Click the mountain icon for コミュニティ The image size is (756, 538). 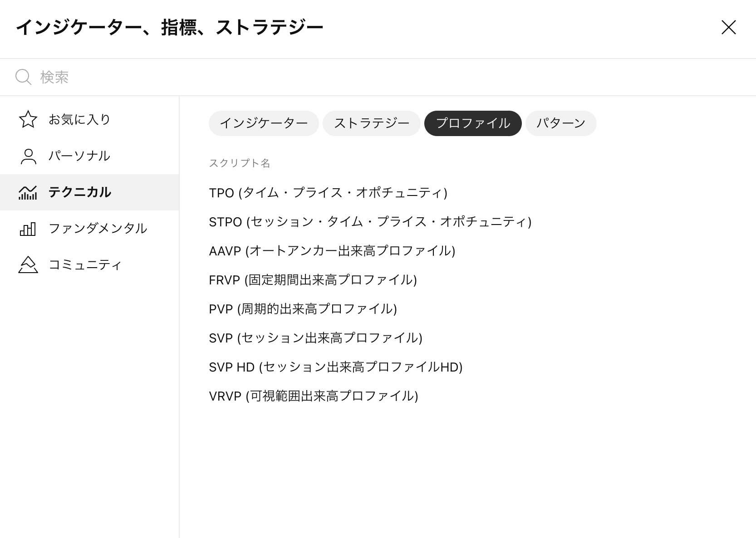click(28, 265)
